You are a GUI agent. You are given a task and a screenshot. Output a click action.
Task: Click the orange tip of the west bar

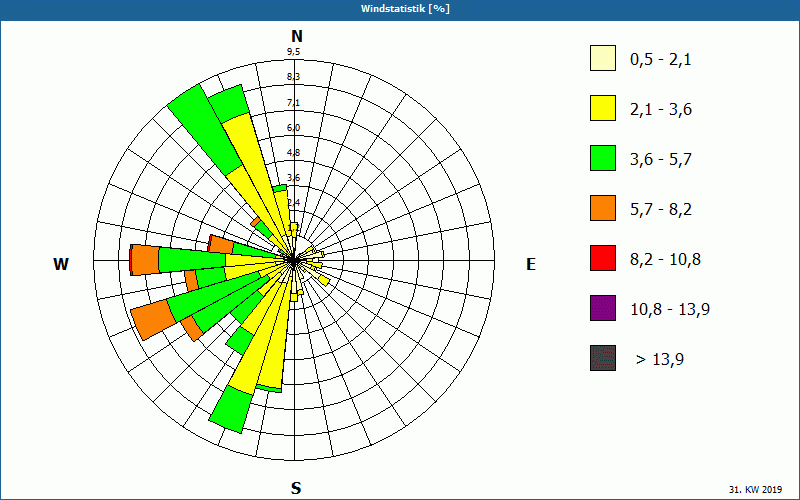pyautogui.click(x=145, y=260)
